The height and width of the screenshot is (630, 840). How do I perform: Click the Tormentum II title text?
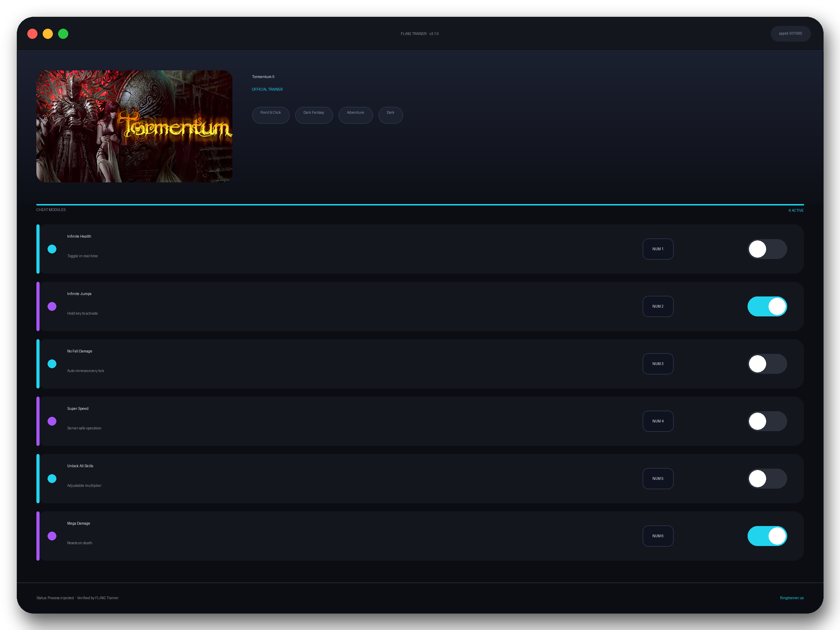(263, 77)
